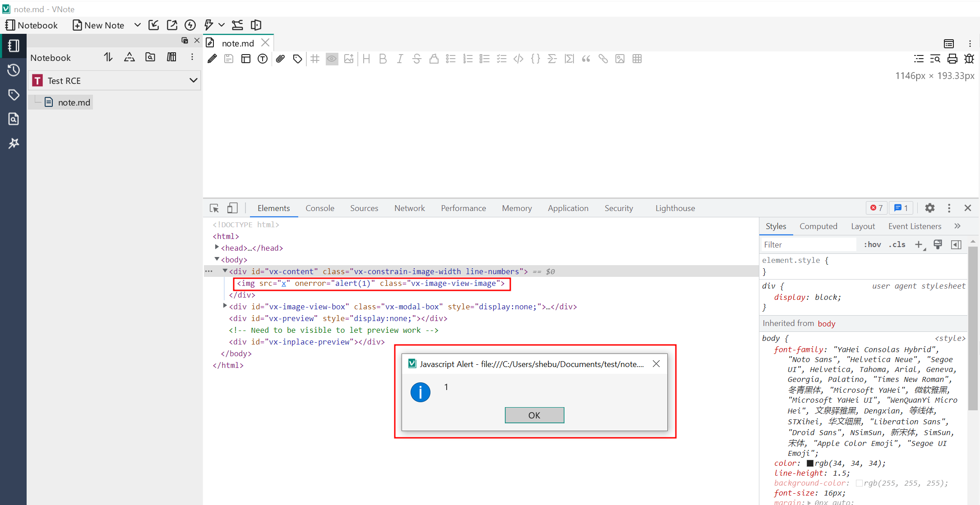
Task: Open the notebook library icon
Action: coord(171,57)
